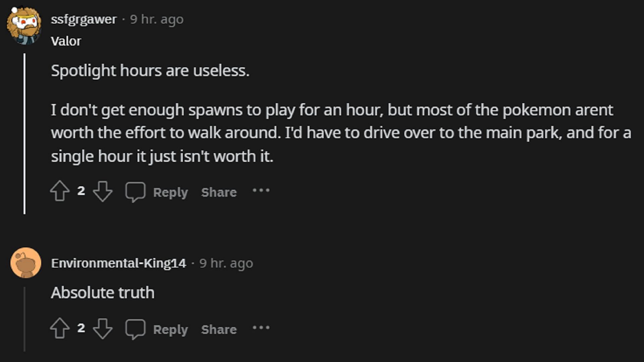The width and height of the screenshot is (644, 362).
Task: Open the Environmental-King14 username link
Action: pos(118,263)
